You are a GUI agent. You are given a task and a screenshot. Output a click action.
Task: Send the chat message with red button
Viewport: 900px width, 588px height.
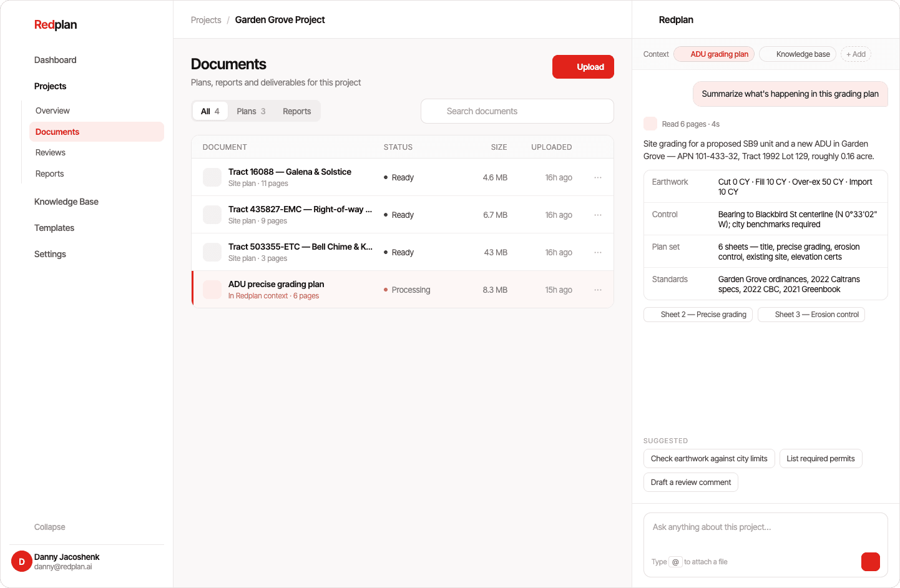point(871,562)
